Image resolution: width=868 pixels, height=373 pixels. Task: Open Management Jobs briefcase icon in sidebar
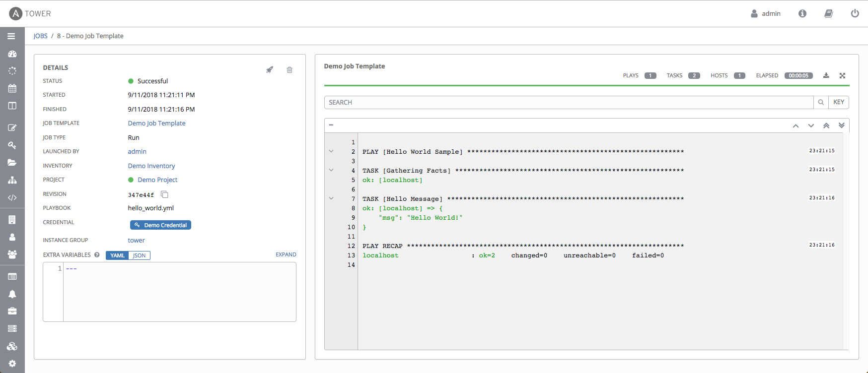pyautogui.click(x=12, y=311)
